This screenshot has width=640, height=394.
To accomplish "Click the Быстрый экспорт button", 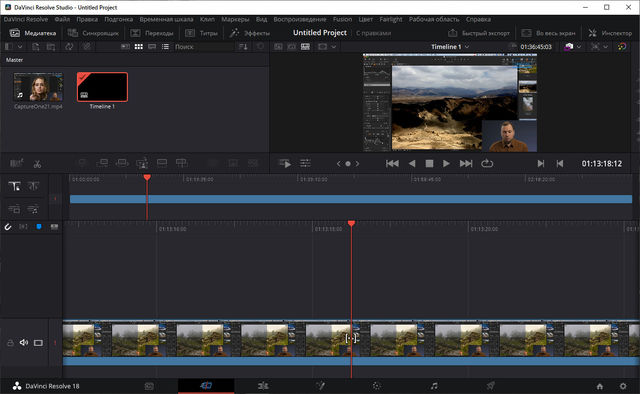I will pyautogui.click(x=479, y=33).
